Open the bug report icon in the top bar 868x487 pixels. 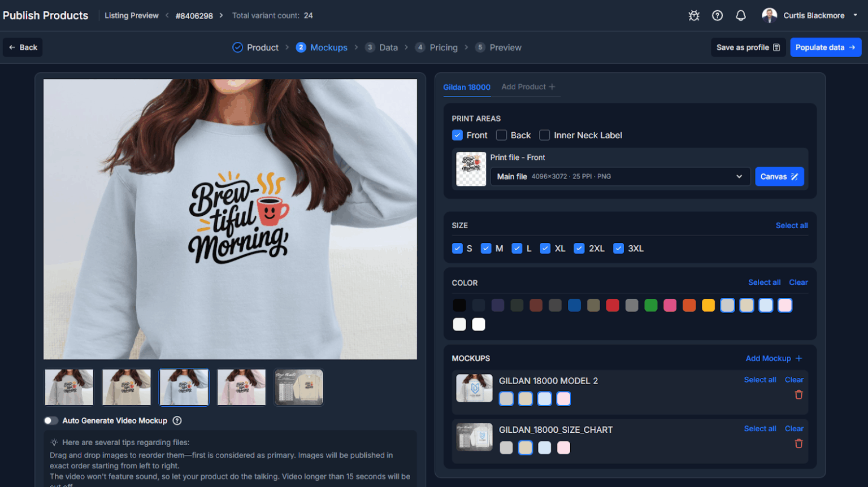[694, 15]
